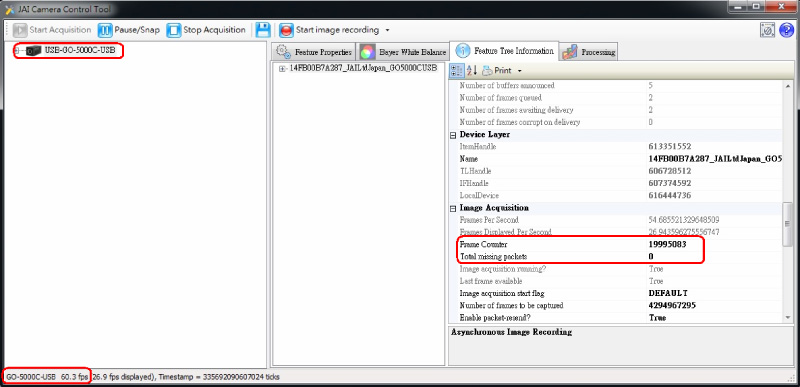The image size is (800, 387).
Task: Click the Processing tab chart icon
Action: tap(570, 51)
